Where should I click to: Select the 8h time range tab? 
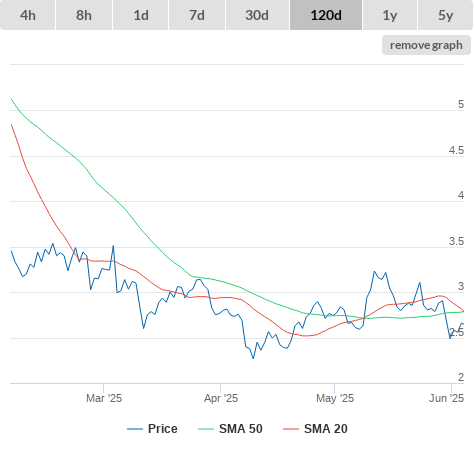84,15
